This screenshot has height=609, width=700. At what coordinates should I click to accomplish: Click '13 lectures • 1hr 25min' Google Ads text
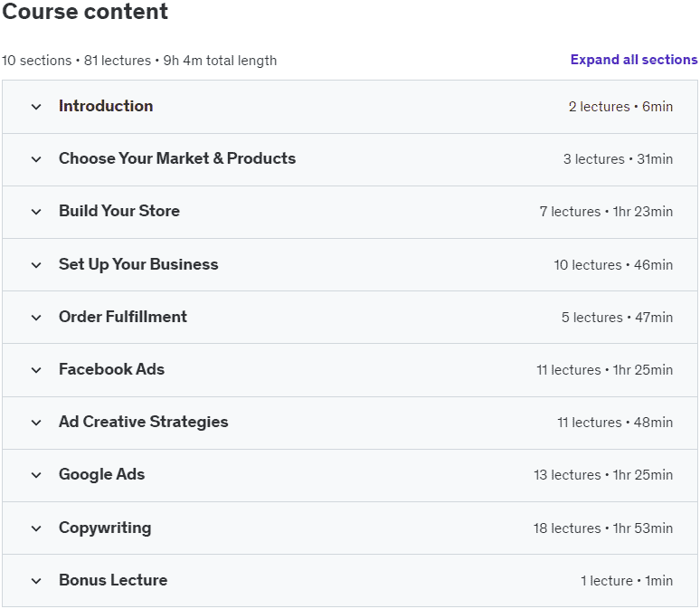tap(603, 475)
